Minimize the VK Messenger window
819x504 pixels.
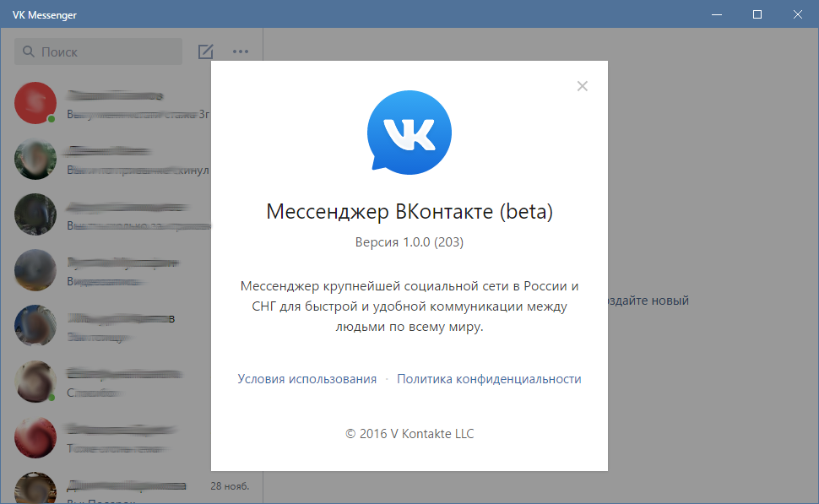[x=717, y=14]
